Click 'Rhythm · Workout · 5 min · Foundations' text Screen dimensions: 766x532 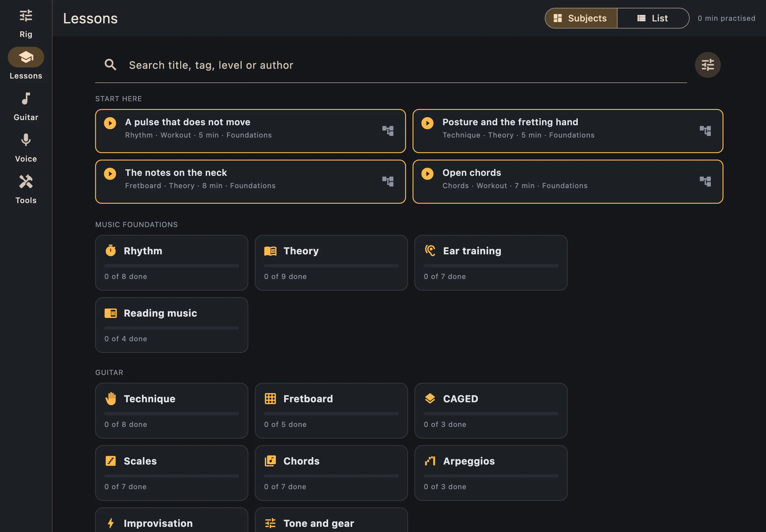(198, 135)
